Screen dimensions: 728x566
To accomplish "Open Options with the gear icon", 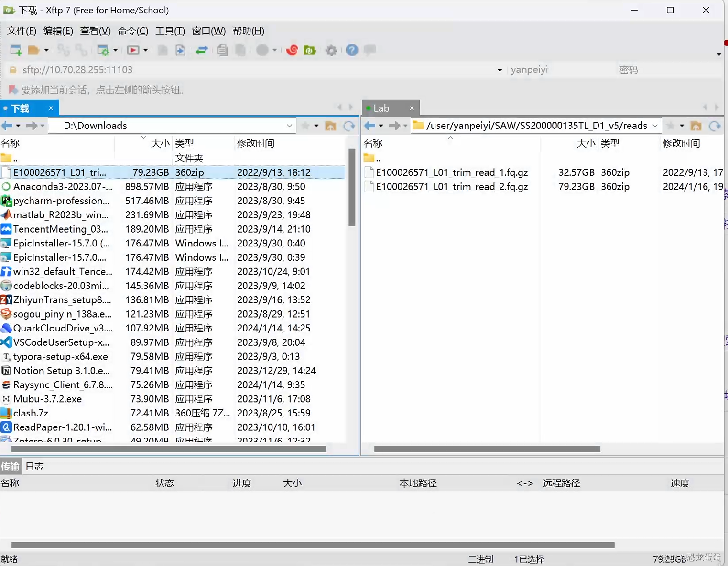I will [331, 50].
